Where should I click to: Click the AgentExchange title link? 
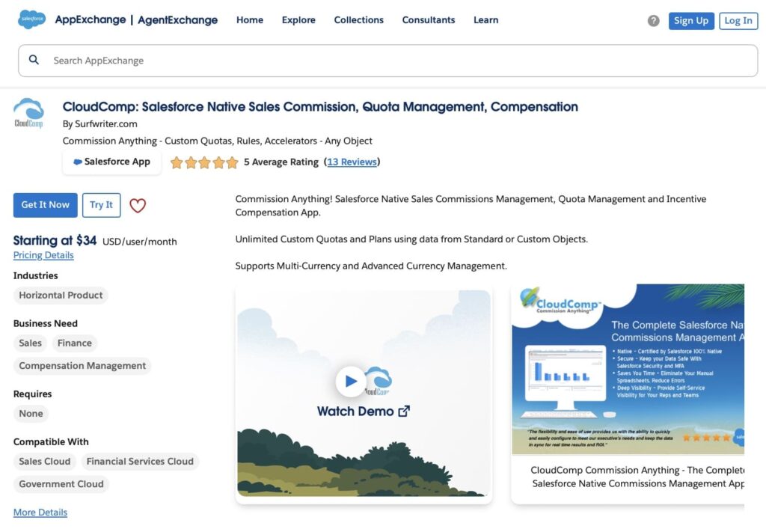[x=178, y=20]
